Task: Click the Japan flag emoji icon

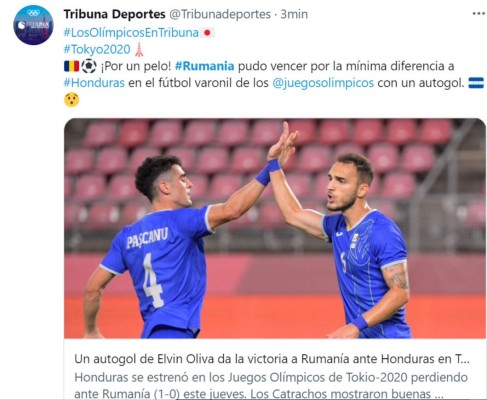Action: point(207,33)
